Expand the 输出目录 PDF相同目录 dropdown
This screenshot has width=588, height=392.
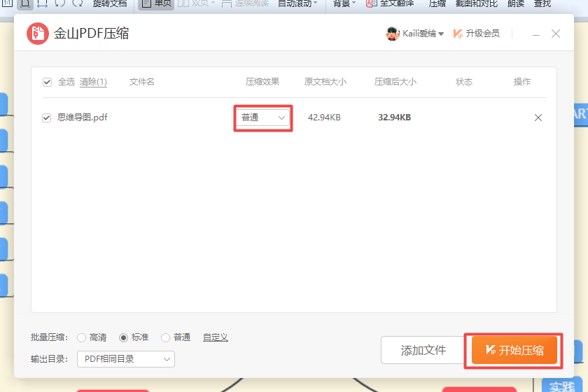[125, 359]
